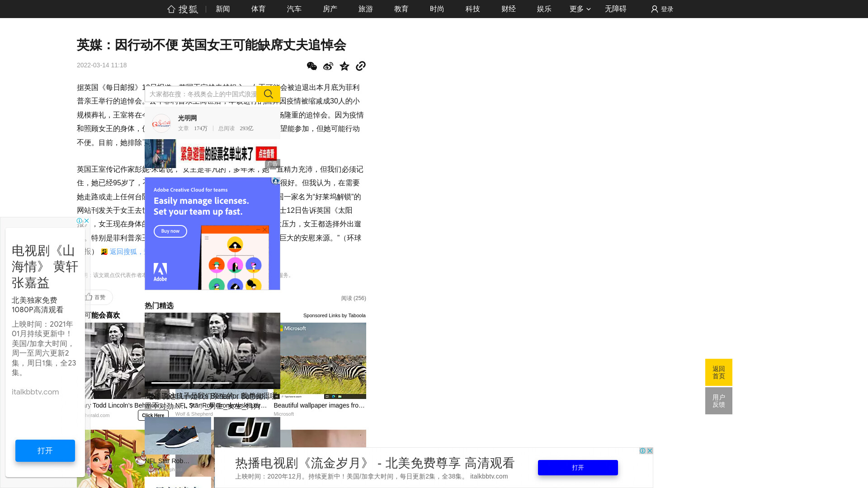Click the left ad title 电视剧《山海情》

coord(45,267)
